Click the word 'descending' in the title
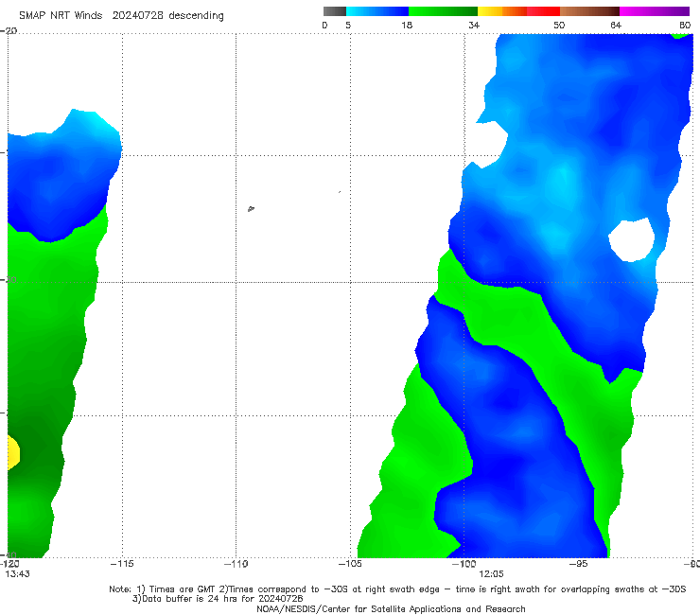The width and height of the screenshot is (700, 615). 196,16
